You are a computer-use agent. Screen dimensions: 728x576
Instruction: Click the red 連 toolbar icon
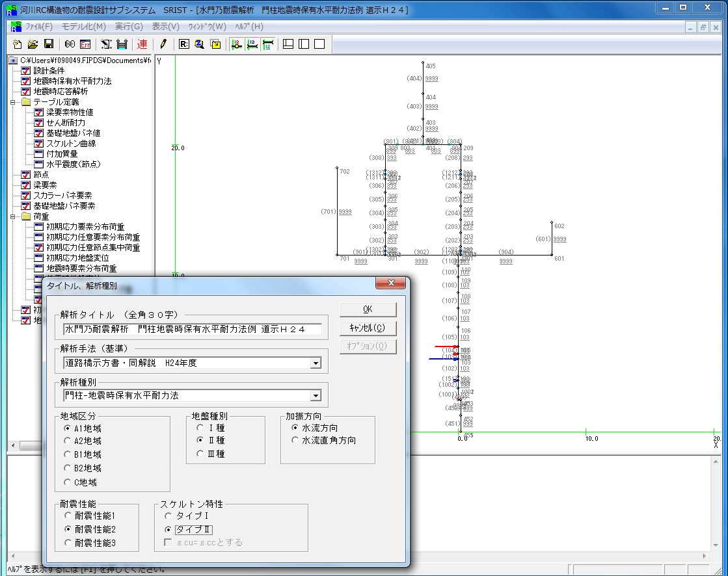[142, 44]
